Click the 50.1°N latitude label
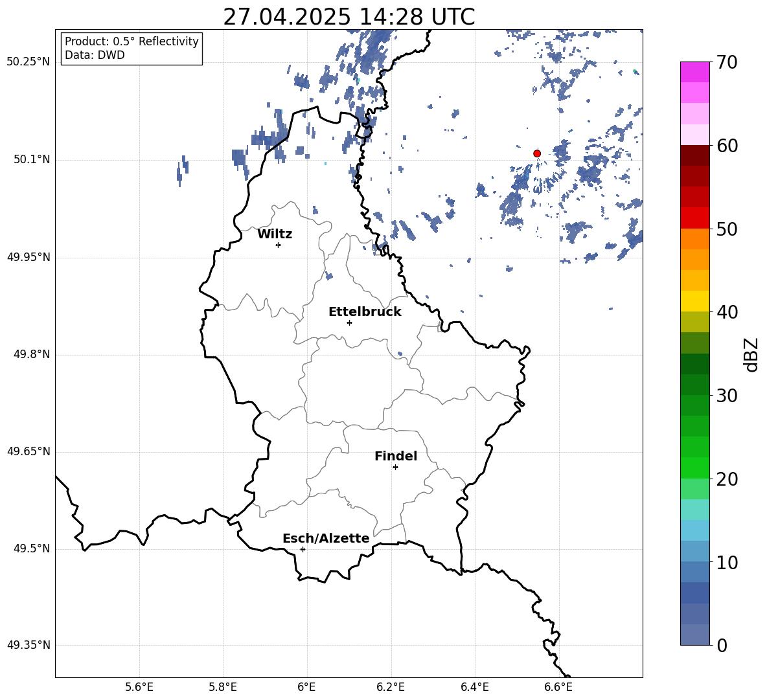The height and width of the screenshot is (700, 767). pyautogui.click(x=32, y=160)
